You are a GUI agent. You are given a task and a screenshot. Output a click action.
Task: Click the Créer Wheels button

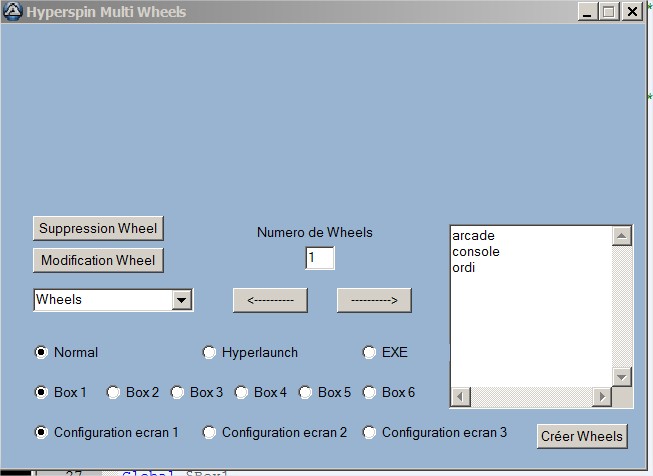click(x=582, y=436)
